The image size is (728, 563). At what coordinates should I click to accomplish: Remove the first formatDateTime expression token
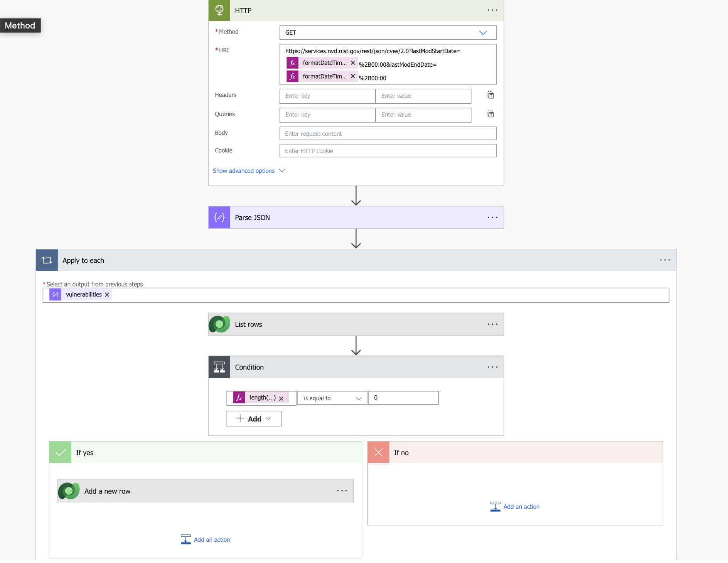pyautogui.click(x=353, y=63)
